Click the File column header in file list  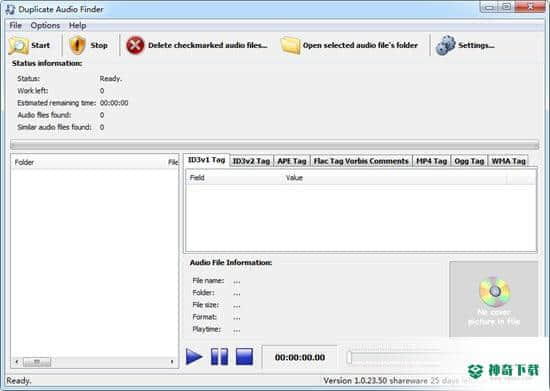173,162
